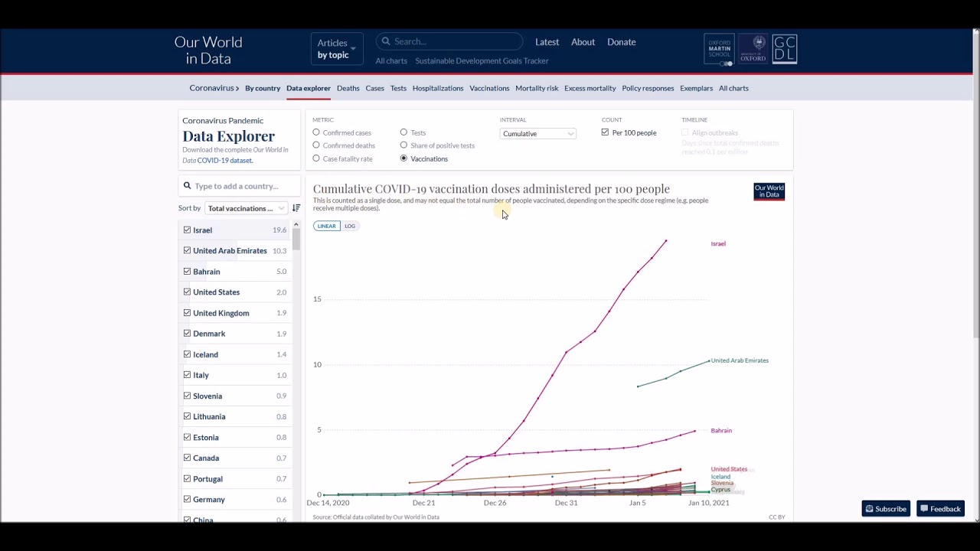
Task: Click the GCDL logo in header
Action: click(x=785, y=50)
